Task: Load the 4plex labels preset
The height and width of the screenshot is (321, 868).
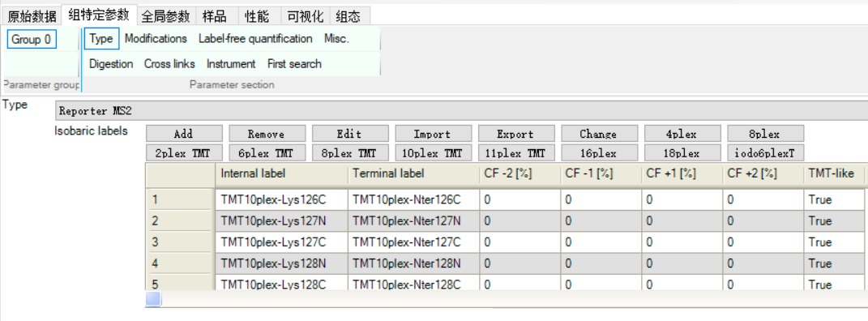Action: click(682, 134)
